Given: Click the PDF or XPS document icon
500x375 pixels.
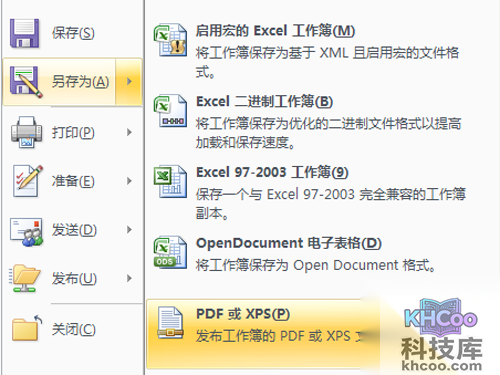Looking at the screenshot, I should (170, 323).
